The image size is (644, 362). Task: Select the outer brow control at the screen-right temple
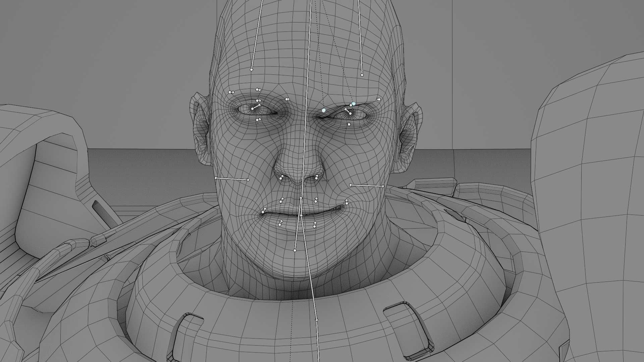pos(379,100)
